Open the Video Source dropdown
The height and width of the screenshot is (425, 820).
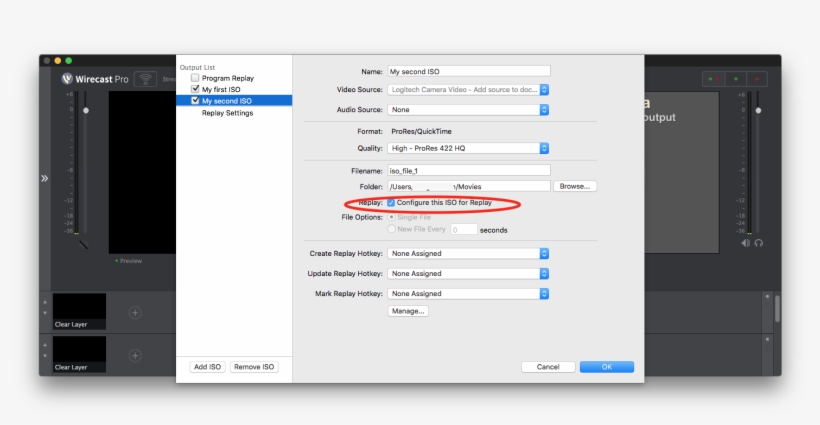click(x=468, y=90)
